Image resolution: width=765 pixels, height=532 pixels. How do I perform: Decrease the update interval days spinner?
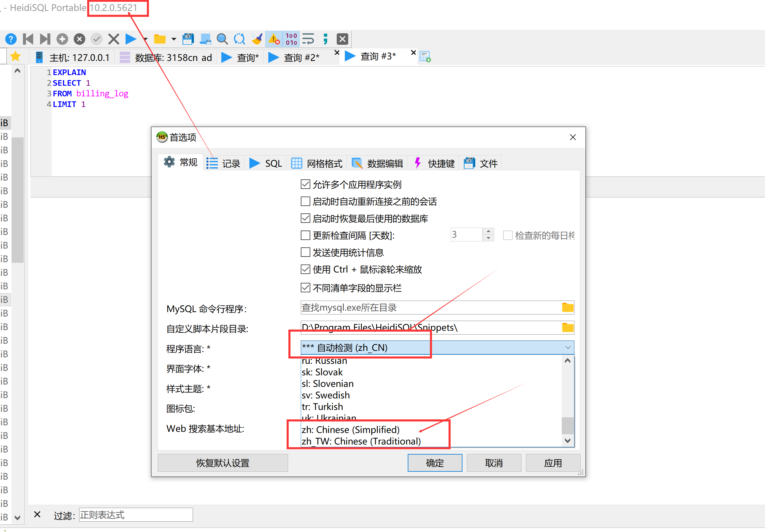pos(488,238)
